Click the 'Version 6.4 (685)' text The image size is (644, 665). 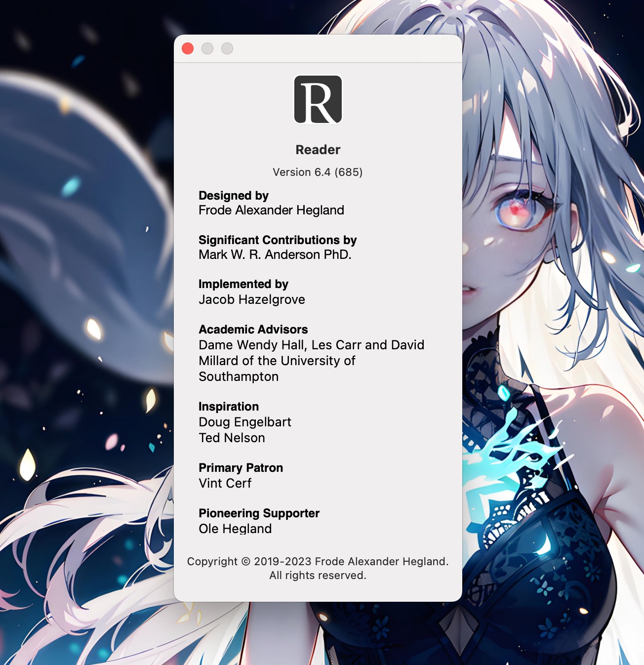pos(318,172)
